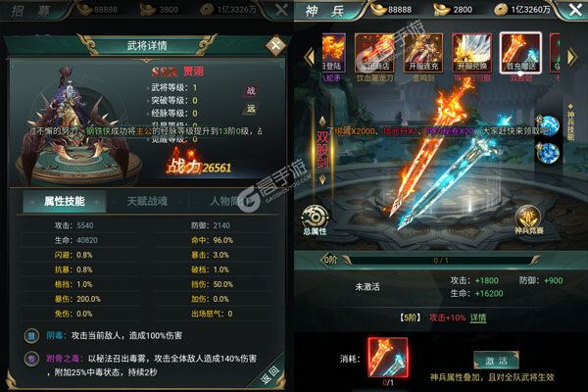
Task: Select the 阴毒 basic skill icon
Action: coord(32,335)
